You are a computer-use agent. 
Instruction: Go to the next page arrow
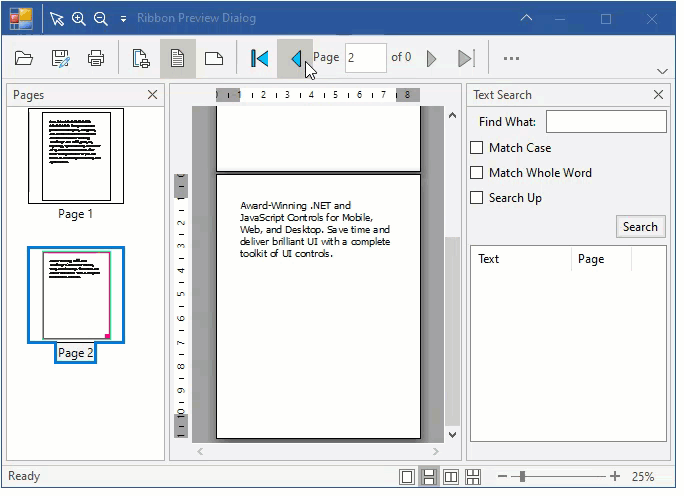pos(432,58)
